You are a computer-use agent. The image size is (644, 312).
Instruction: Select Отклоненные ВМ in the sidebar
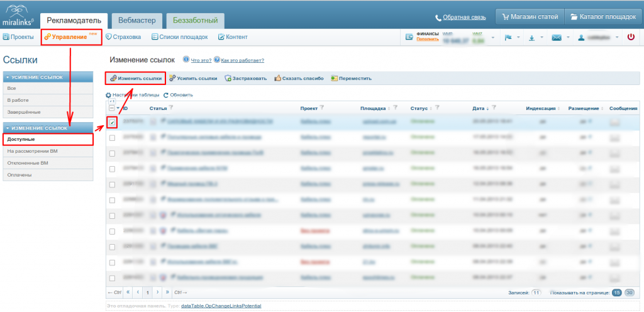(48, 163)
